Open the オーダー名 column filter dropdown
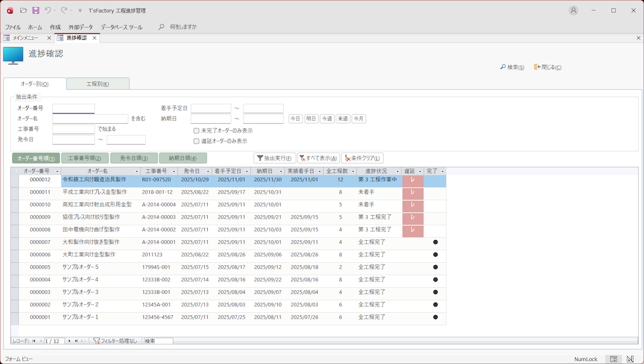This screenshot has height=364, width=644. click(137, 172)
